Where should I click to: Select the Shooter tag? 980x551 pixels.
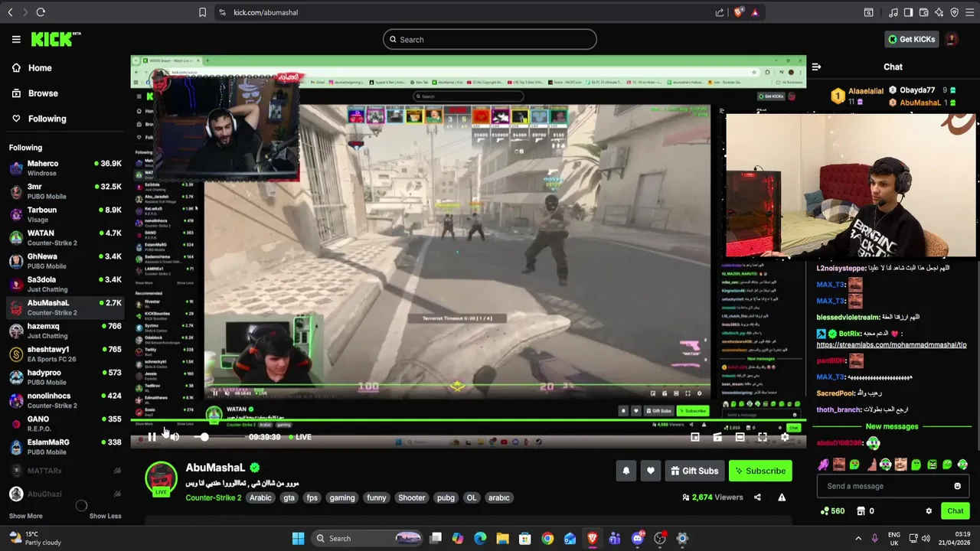[x=411, y=497]
